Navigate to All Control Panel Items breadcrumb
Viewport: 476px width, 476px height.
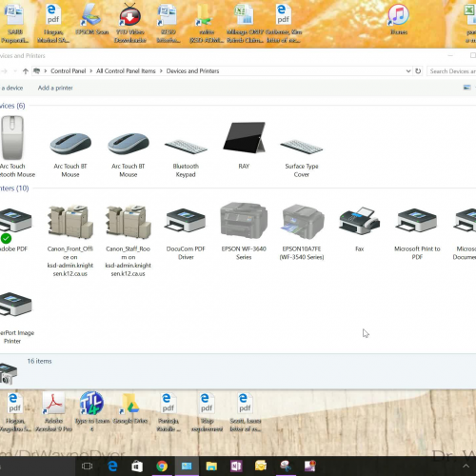tap(126, 71)
